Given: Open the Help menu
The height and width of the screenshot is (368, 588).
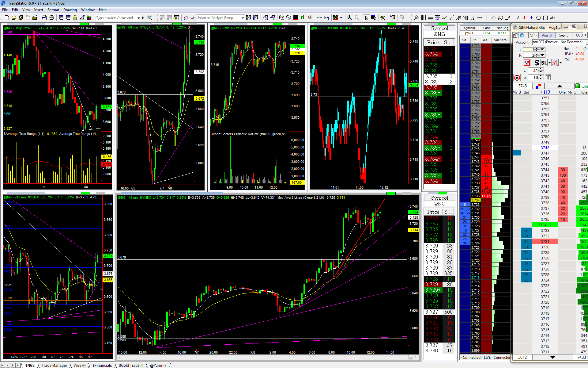Looking at the screenshot, I should [103, 10].
